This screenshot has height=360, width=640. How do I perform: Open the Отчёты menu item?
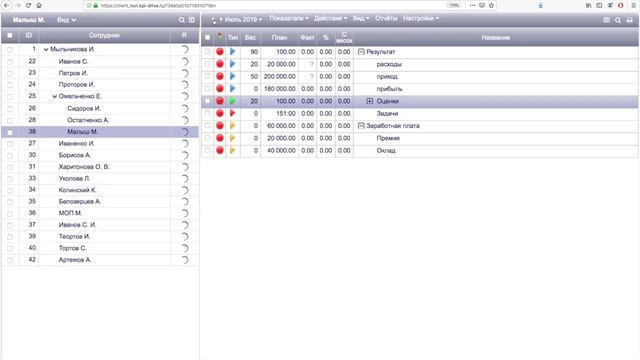click(x=386, y=18)
